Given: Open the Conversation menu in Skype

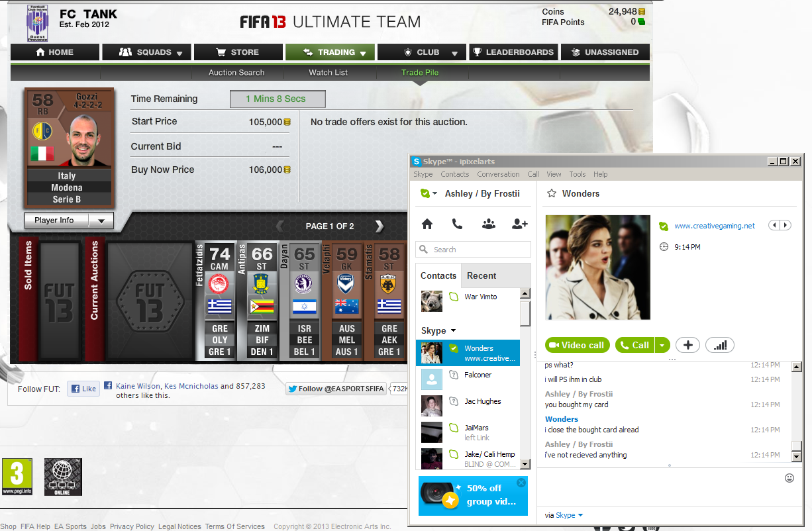Looking at the screenshot, I should [x=498, y=174].
